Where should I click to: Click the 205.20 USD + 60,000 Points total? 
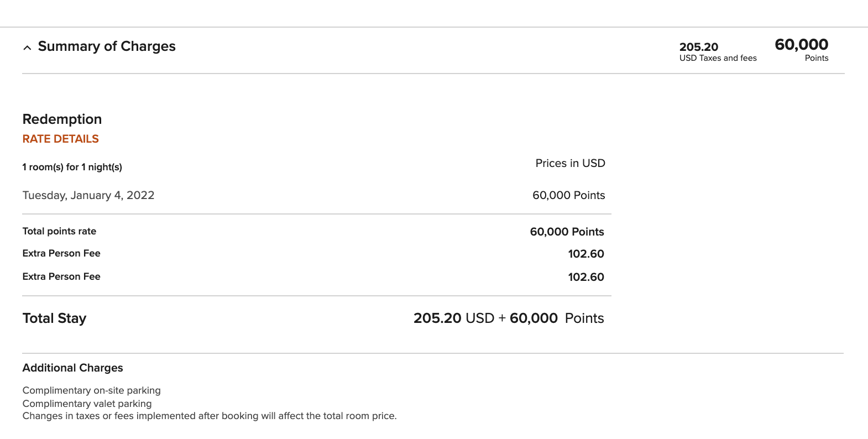pos(508,318)
